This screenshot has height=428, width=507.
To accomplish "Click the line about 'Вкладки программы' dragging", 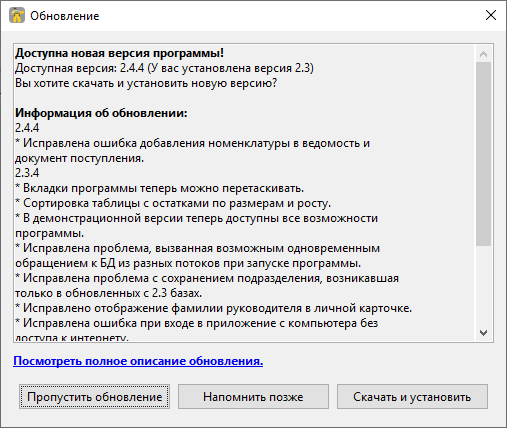I will coord(160,188).
